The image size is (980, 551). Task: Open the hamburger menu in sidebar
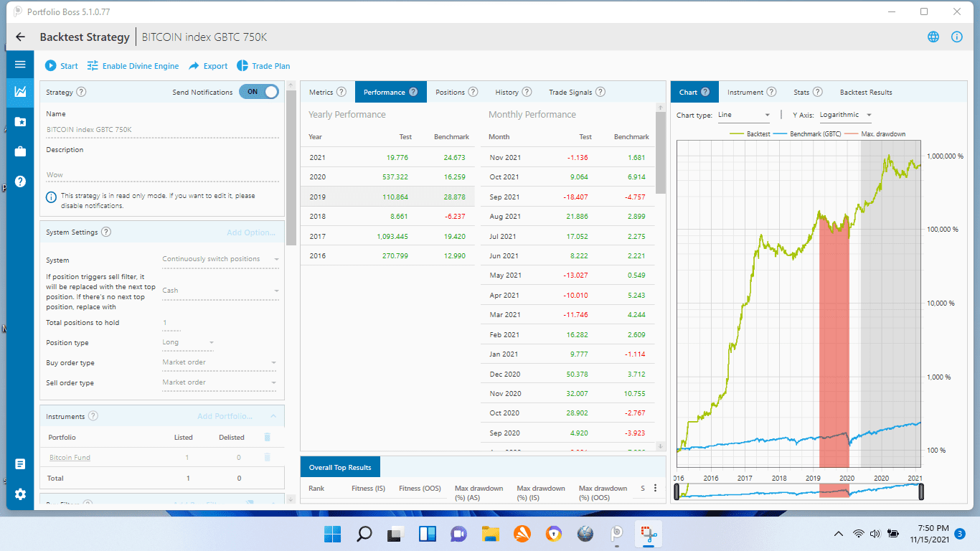(x=20, y=65)
